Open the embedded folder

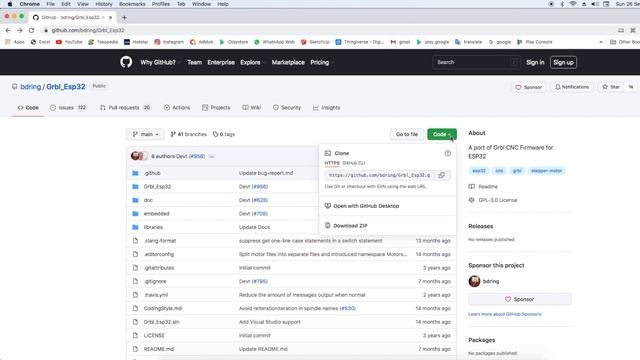tap(156, 213)
